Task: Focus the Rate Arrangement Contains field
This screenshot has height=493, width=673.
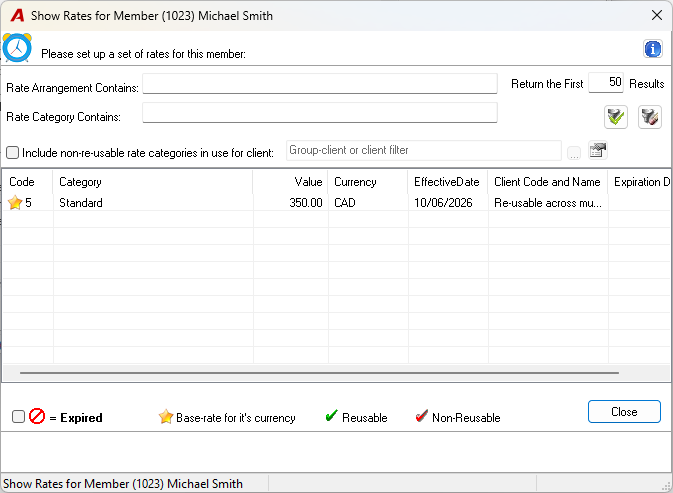Action: (x=320, y=83)
